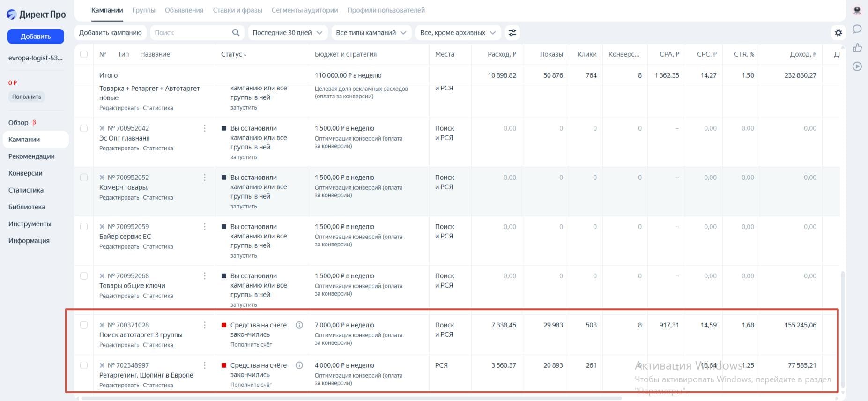The image size is (868, 401).
Task: Click info icon for campaign 700371028 status
Action: coord(299,325)
